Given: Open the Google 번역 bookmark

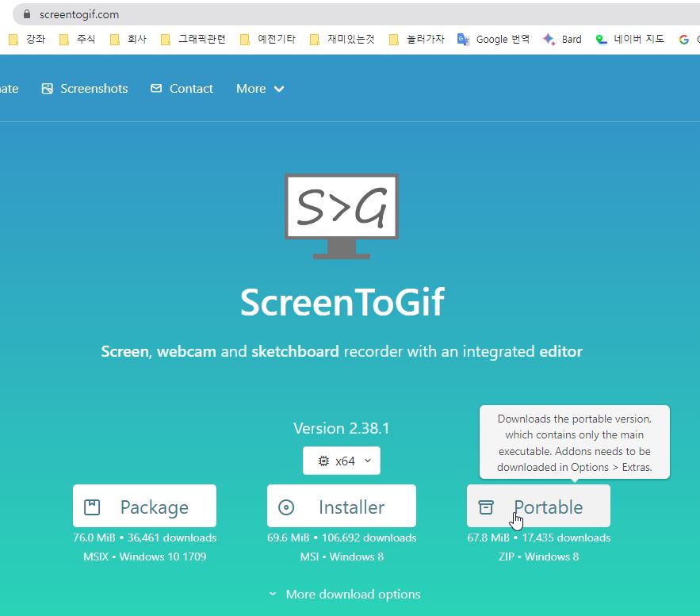Looking at the screenshot, I should coord(493,40).
